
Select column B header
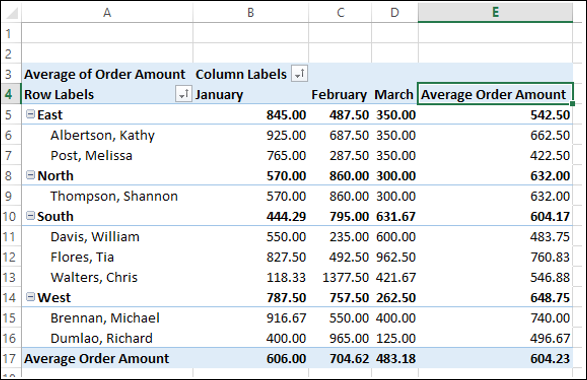[251, 13]
